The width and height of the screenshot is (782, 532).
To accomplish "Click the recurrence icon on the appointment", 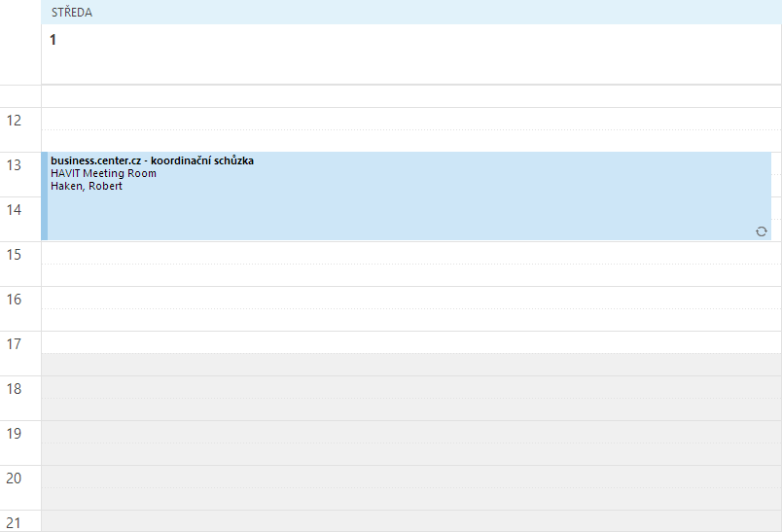I will click(x=761, y=231).
